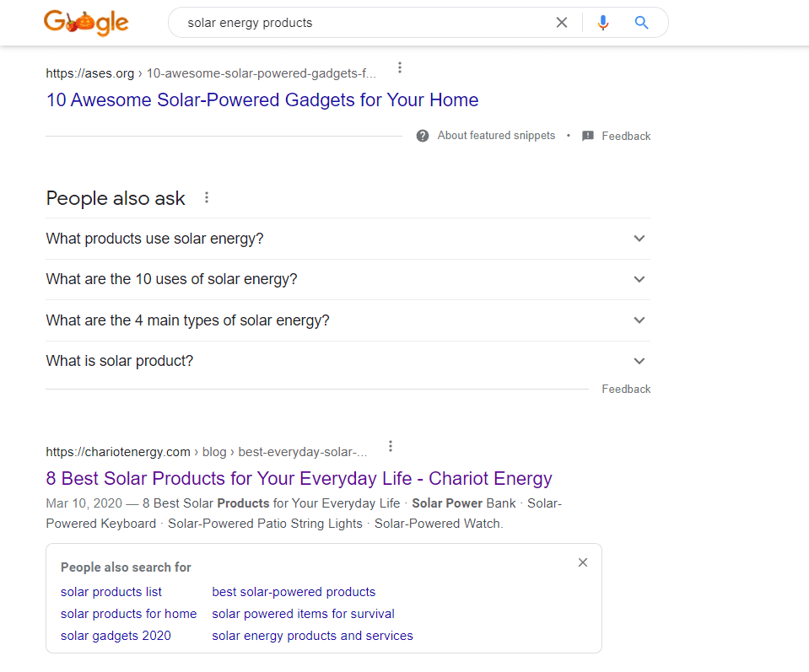Viewport: 809px width, 672px height.
Task: Open the three-dot menu beside chariotenergy.com result
Action: tap(390, 445)
